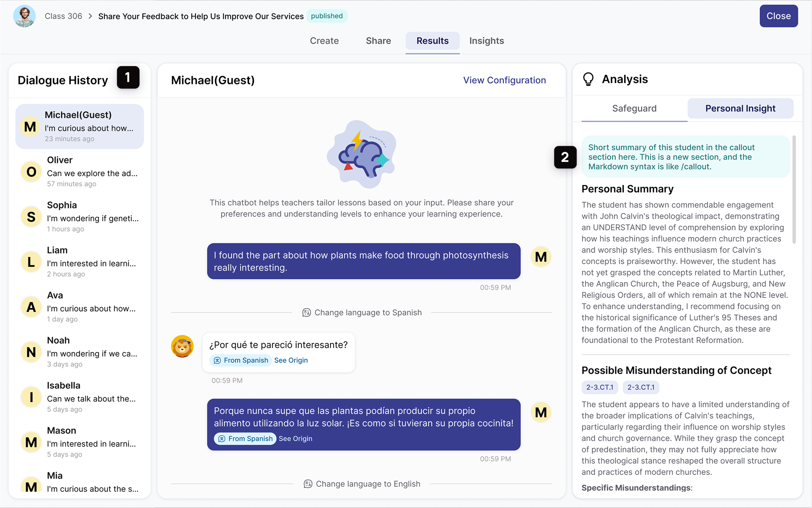Viewport: 812px width, 508px height.
Task: Switch to the Insights tab
Action: 486,41
